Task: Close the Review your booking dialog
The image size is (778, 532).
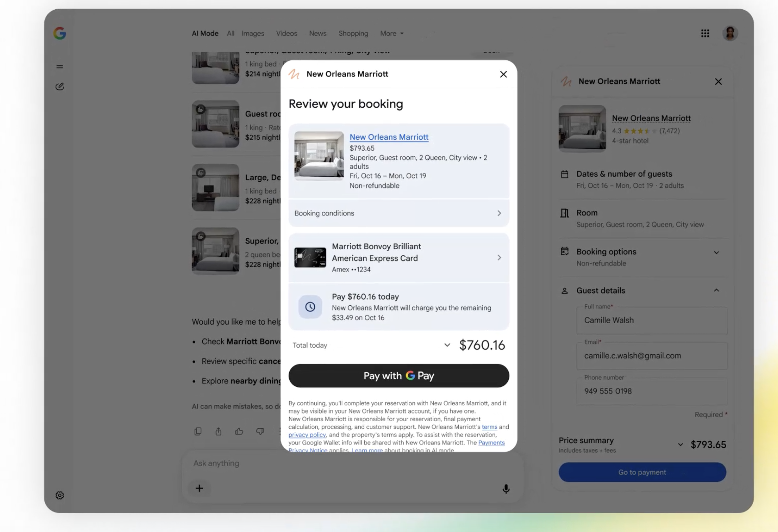Action: coord(503,74)
